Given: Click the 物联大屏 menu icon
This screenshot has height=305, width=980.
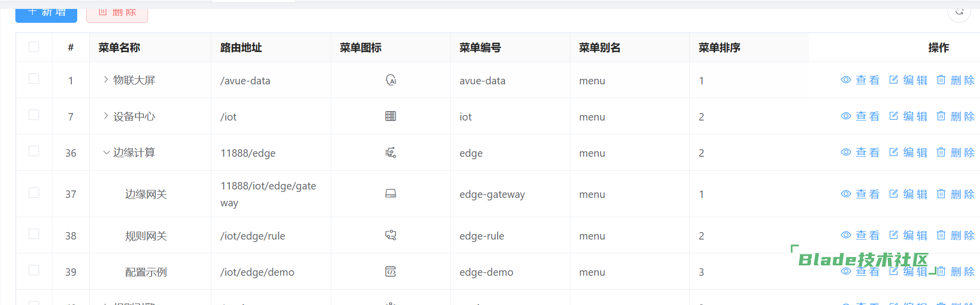Looking at the screenshot, I should 391,80.
